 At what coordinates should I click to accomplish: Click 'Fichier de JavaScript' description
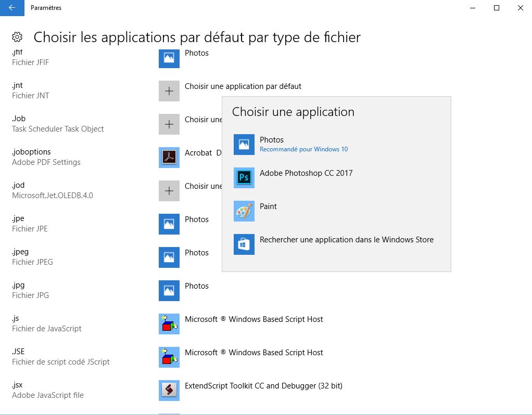(47, 329)
